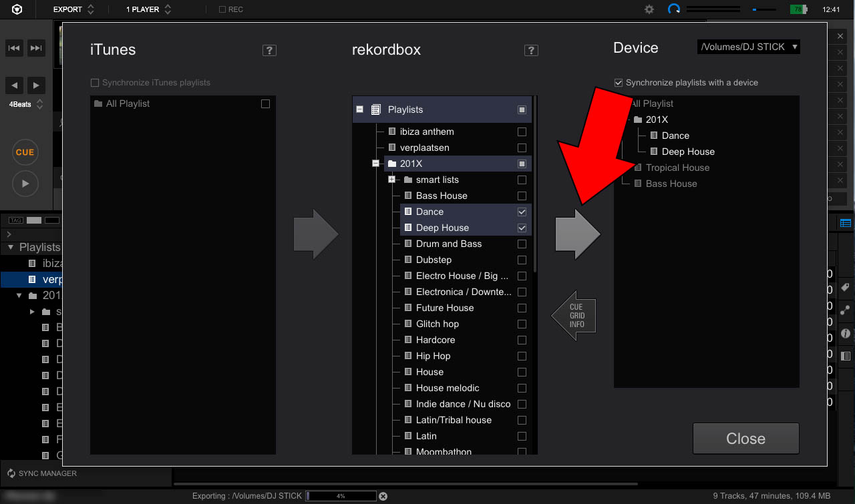Jump to the next track button
Image resolution: width=855 pixels, height=504 pixels.
click(36, 47)
